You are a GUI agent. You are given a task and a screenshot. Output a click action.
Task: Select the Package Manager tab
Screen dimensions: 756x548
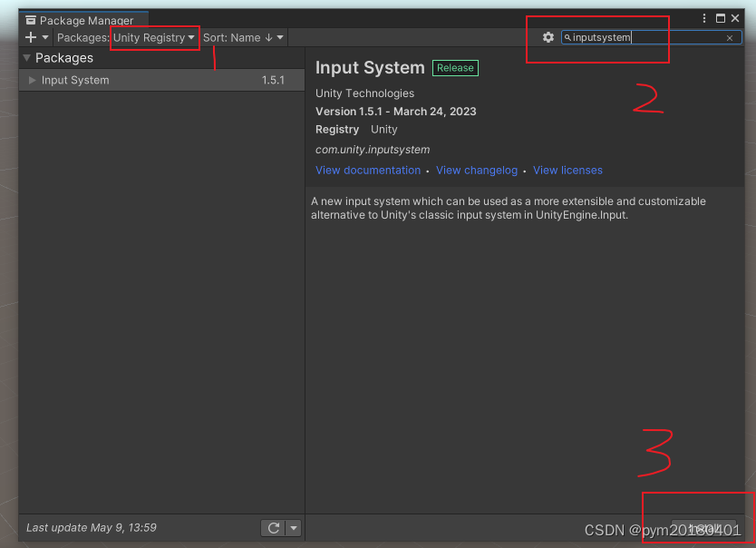pyautogui.click(x=84, y=20)
